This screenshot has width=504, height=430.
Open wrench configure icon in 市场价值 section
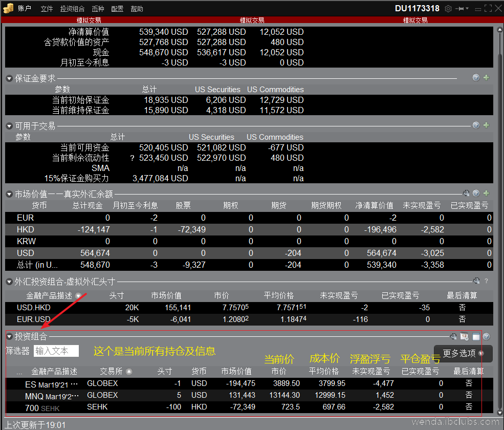click(x=466, y=193)
